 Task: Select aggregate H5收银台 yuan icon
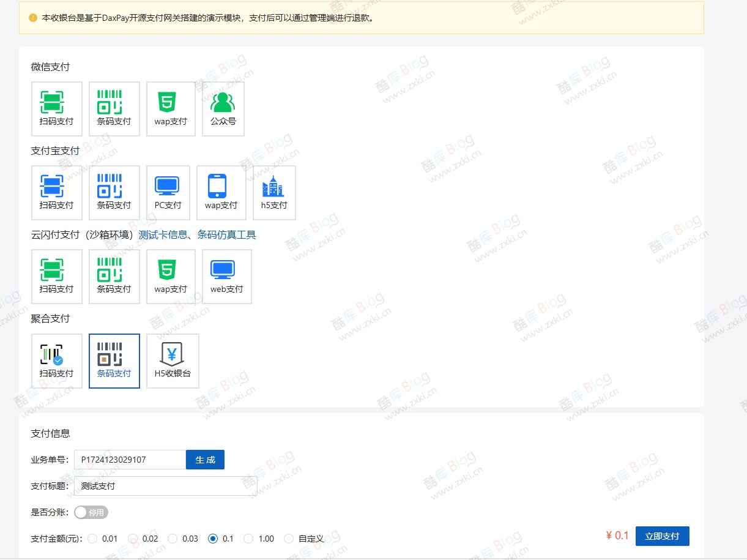[x=172, y=354]
